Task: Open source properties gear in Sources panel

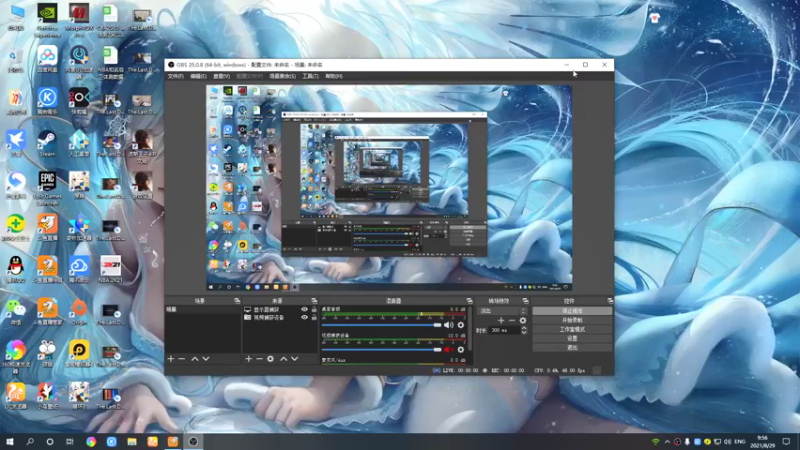Action: 270,359
